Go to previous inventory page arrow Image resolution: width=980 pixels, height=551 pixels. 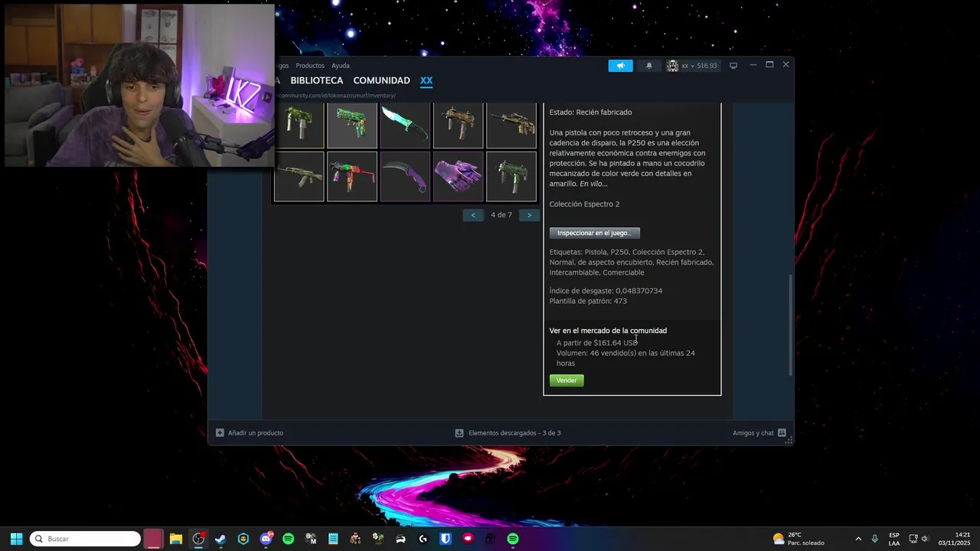(x=473, y=215)
